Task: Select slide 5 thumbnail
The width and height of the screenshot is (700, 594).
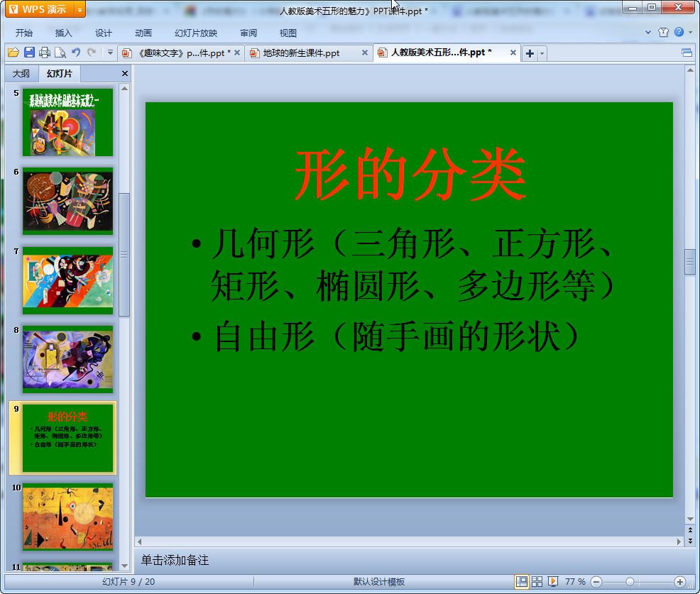Action: coord(68,122)
